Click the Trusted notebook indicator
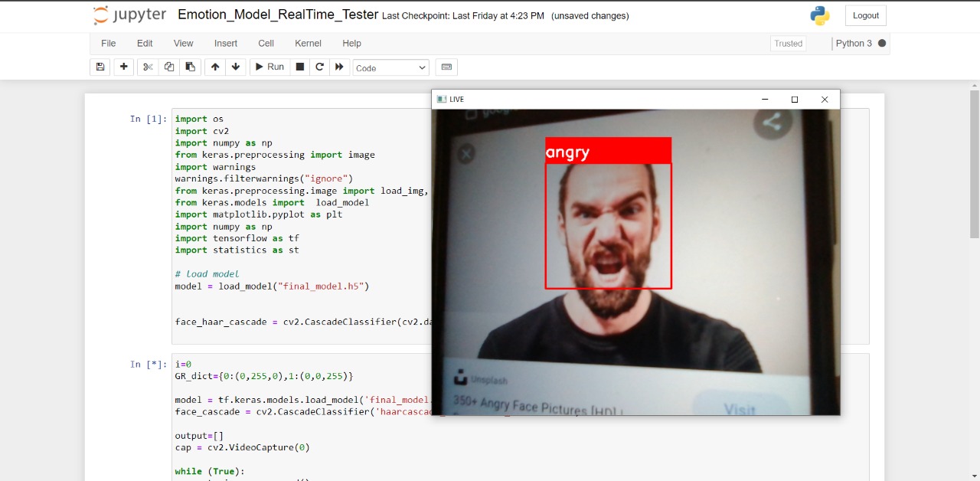 (788, 44)
